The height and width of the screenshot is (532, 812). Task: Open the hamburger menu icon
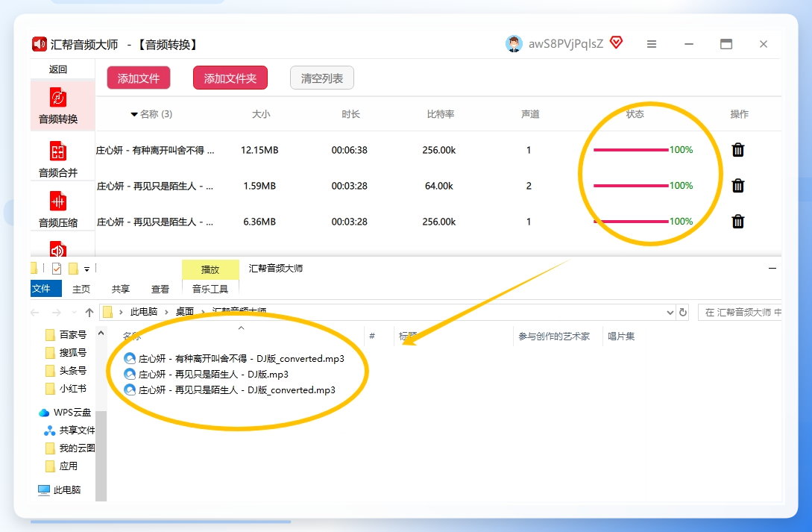tap(652, 44)
